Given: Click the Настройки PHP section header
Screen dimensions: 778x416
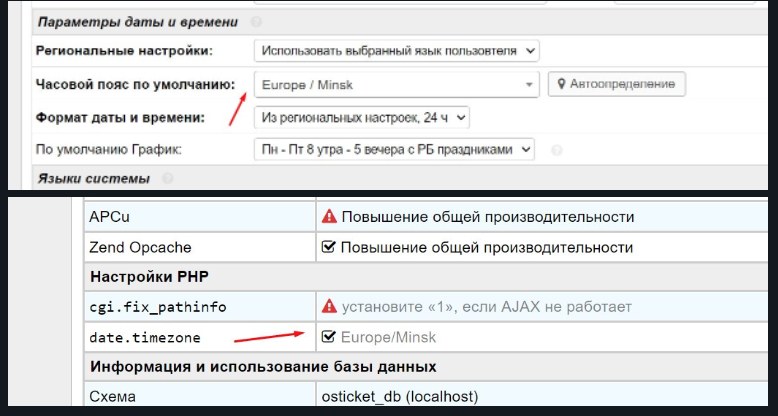Looking at the screenshot, I should pos(149,277).
